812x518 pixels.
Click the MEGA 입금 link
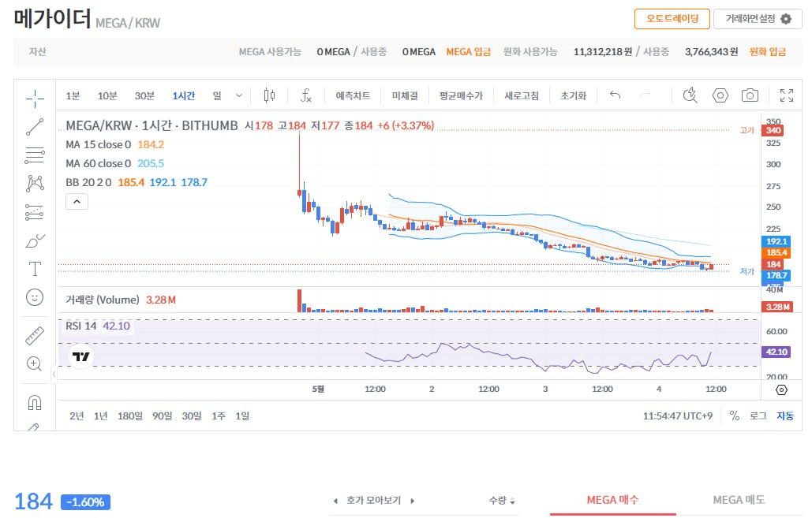pos(468,52)
